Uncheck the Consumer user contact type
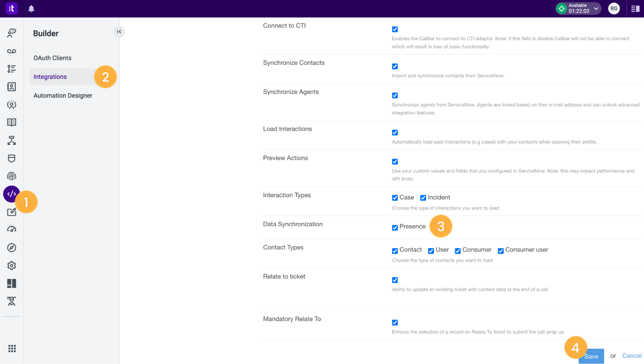 coord(501,251)
